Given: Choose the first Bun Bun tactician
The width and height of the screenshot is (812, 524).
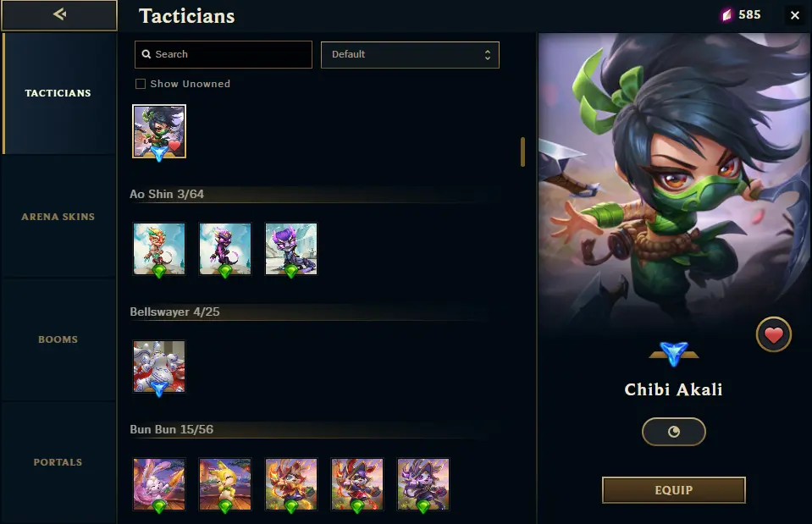Looking at the screenshot, I should tap(159, 484).
